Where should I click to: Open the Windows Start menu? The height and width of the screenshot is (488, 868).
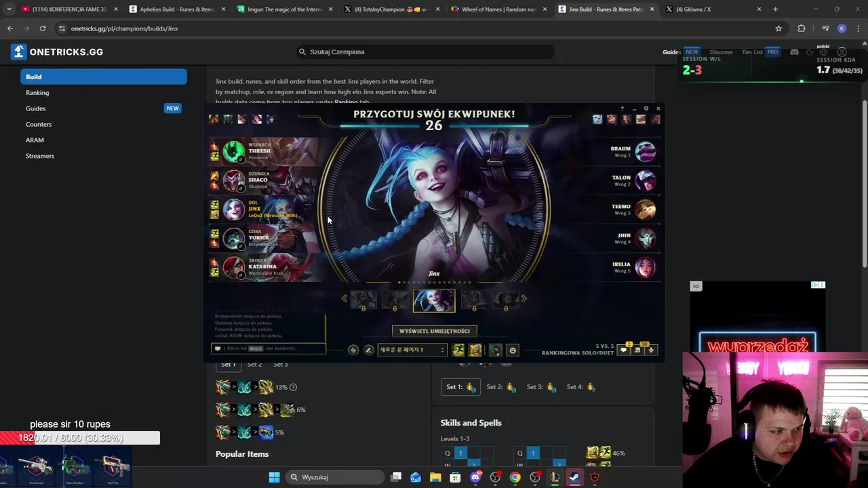(x=274, y=477)
